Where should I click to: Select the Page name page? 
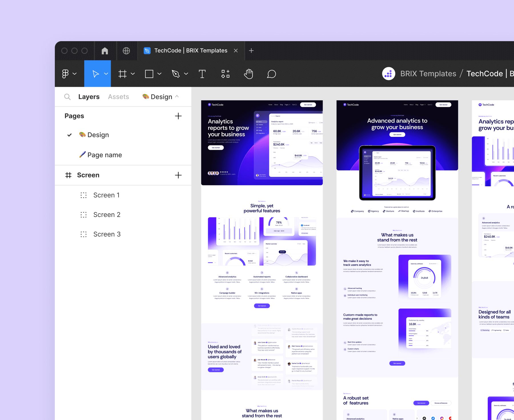105,155
